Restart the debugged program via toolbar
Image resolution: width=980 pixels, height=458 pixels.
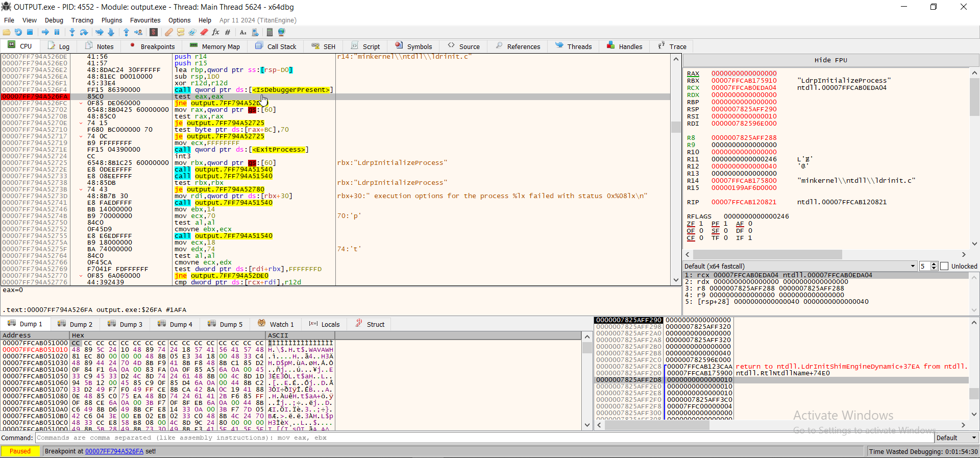tap(18, 32)
